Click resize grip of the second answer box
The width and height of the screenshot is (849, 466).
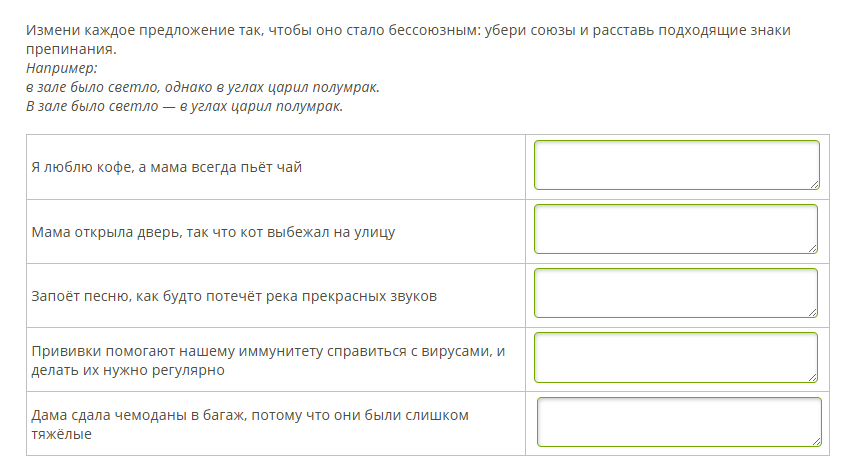click(812, 248)
